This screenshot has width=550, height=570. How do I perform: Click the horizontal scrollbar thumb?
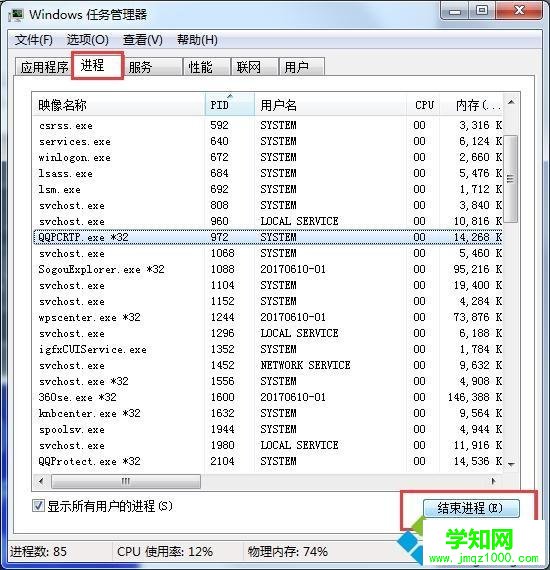tap(126, 481)
